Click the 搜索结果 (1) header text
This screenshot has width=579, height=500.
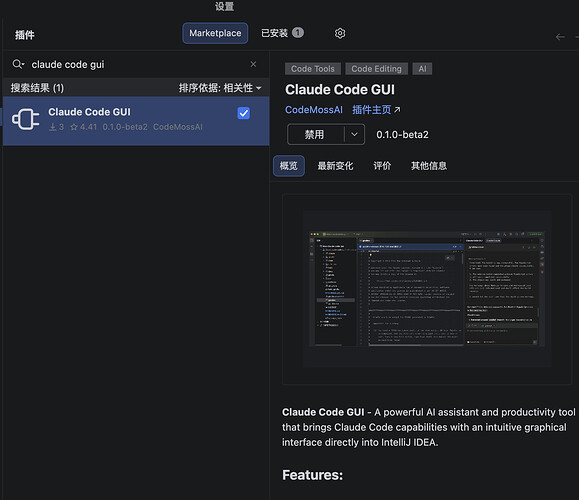[37, 88]
